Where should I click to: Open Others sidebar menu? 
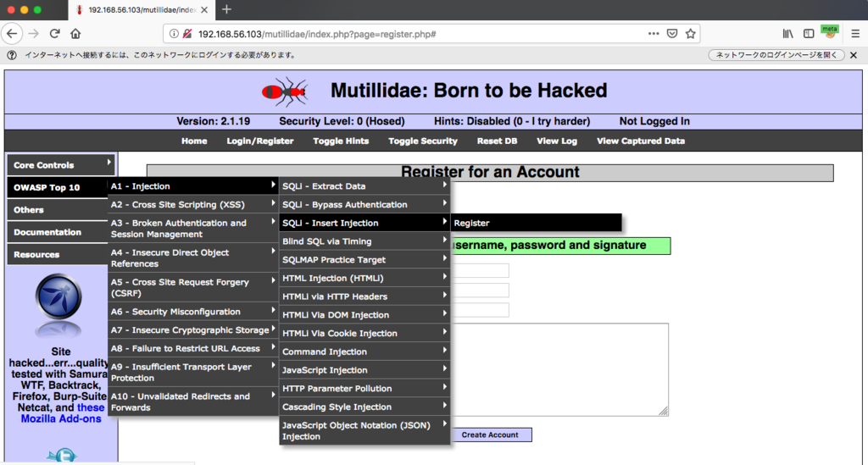[x=58, y=210]
